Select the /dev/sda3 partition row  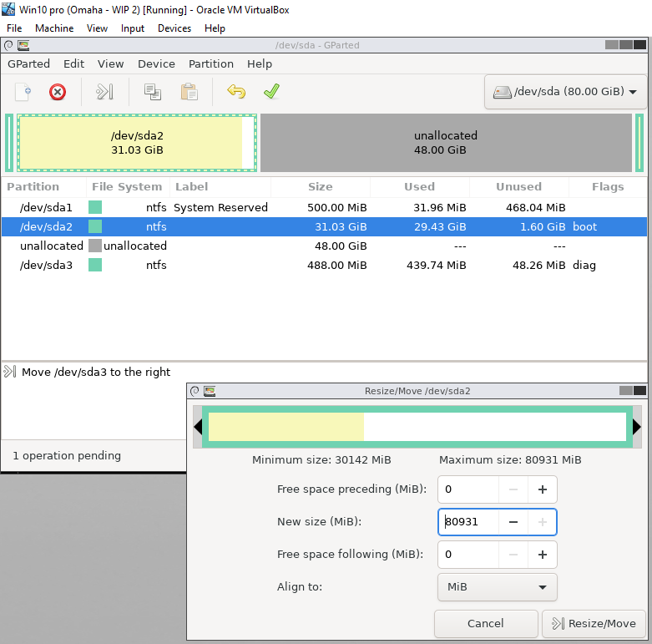coord(324,265)
